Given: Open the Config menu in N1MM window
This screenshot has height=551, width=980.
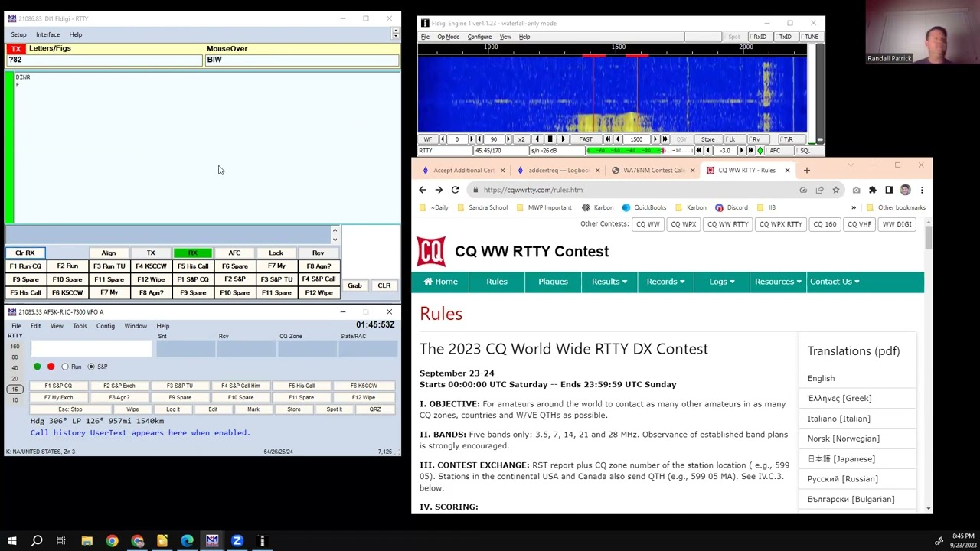Looking at the screenshot, I should 105,326.
